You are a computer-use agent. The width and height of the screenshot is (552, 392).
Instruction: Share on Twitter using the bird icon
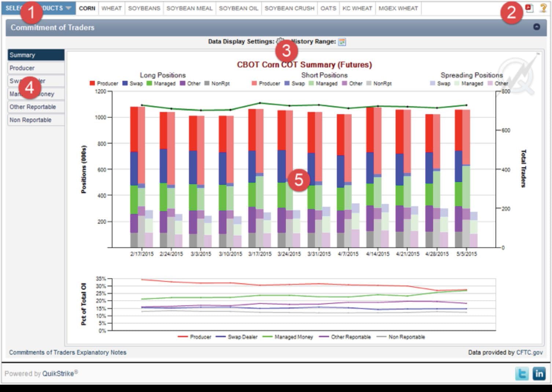[x=522, y=374]
